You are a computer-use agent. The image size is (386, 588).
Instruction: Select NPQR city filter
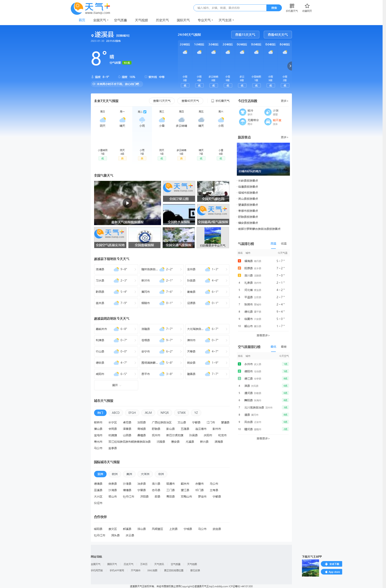(165, 413)
